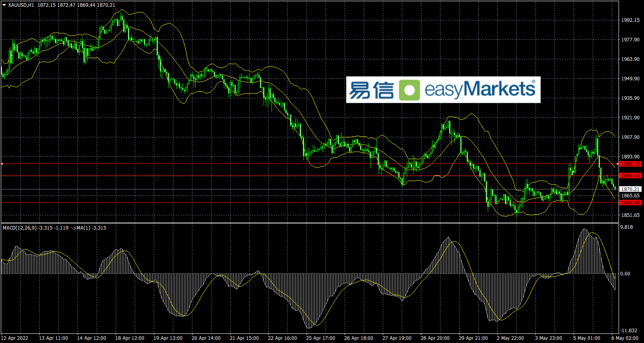The image size is (644, 343).
Task: Click the 1963.90 price axis value
Action: pos(630,59)
